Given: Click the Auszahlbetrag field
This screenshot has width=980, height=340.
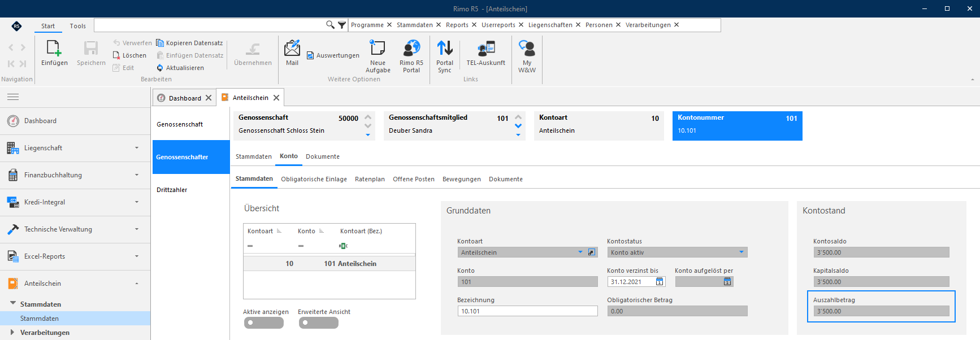Looking at the screenshot, I should click(x=881, y=311).
